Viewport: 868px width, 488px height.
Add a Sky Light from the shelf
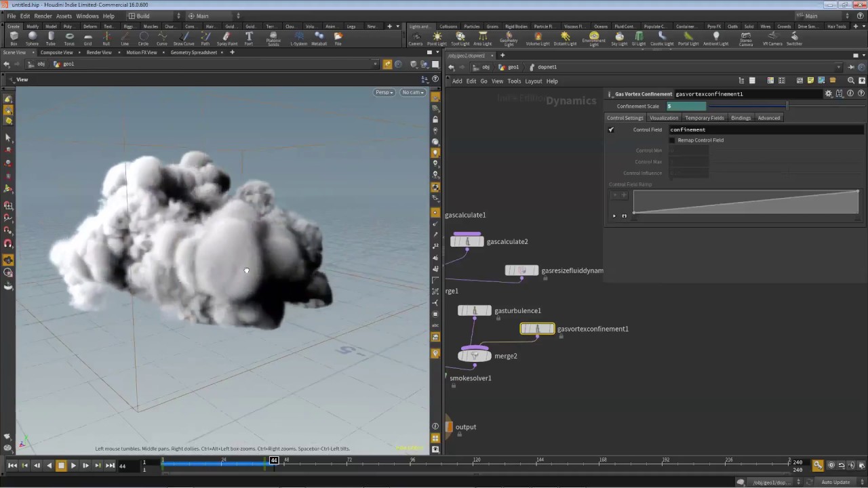(619, 38)
